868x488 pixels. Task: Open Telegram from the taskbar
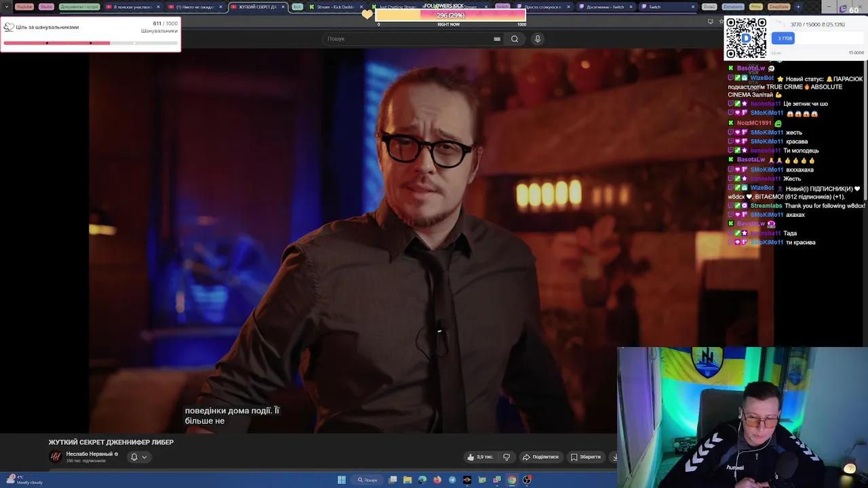[x=452, y=480]
